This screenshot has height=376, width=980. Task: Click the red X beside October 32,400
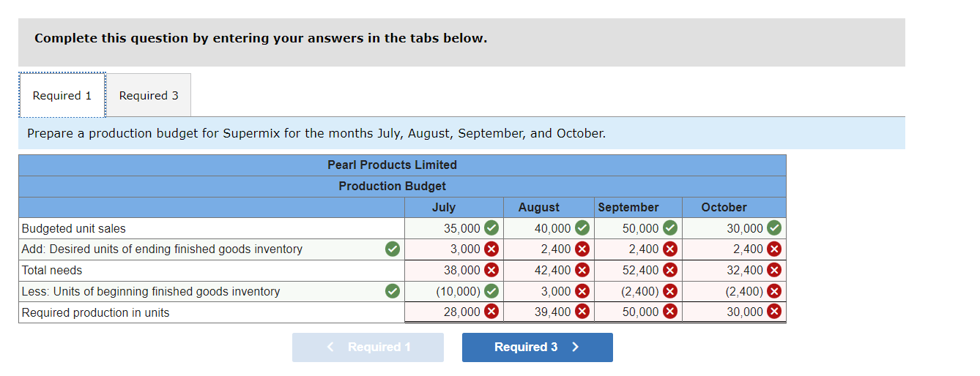774,270
